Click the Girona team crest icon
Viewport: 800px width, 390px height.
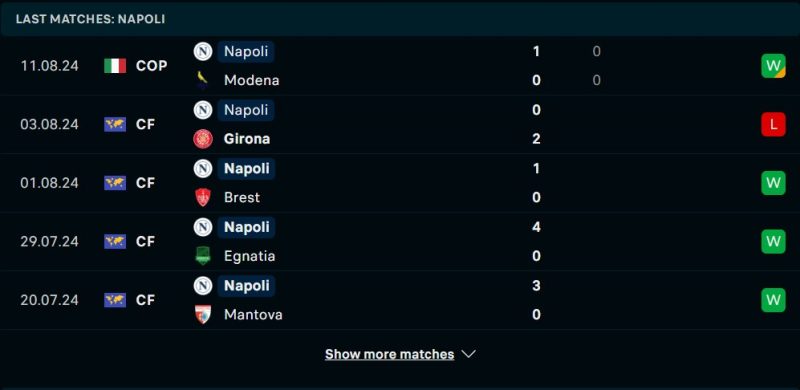pyautogui.click(x=203, y=139)
